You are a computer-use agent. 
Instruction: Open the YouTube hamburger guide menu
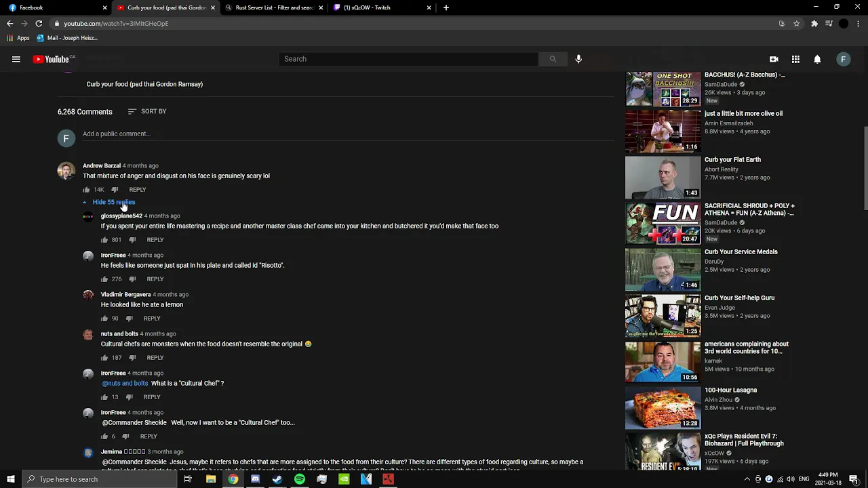pyautogui.click(x=16, y=59)
